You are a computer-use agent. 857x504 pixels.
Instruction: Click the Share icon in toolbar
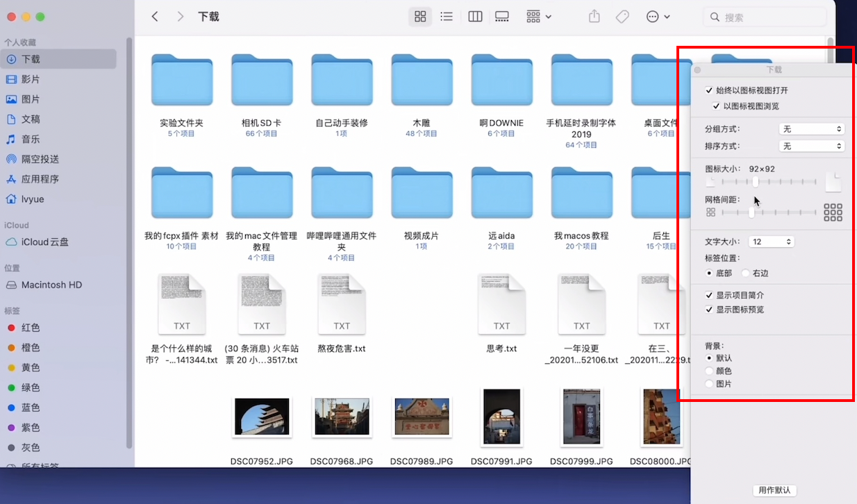(x=594, y=17)
